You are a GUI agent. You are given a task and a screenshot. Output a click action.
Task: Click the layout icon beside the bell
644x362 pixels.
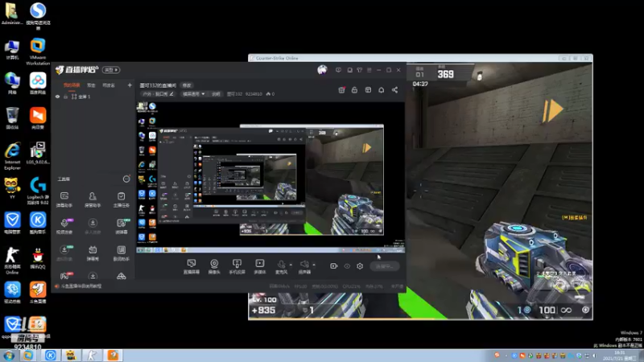(368, 90)
